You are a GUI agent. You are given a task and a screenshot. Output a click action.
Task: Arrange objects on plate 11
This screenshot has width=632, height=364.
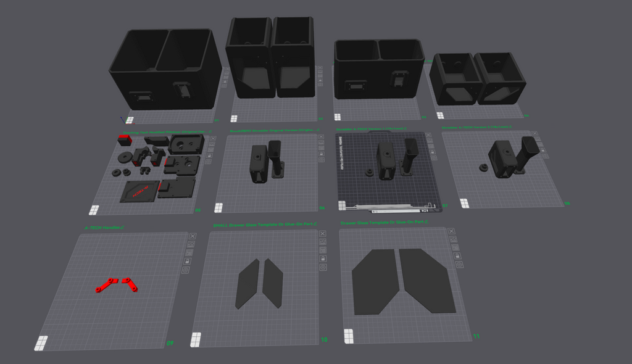pos(455,247)
